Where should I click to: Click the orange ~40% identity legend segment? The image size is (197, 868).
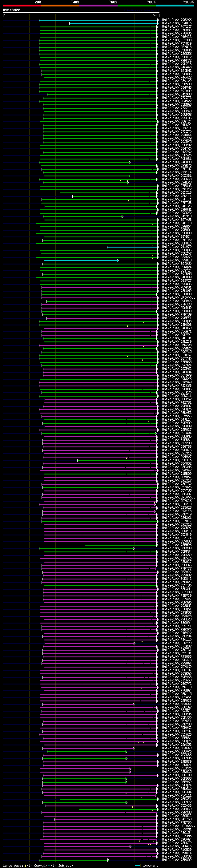pyautogui.click(x=60, y=6)
